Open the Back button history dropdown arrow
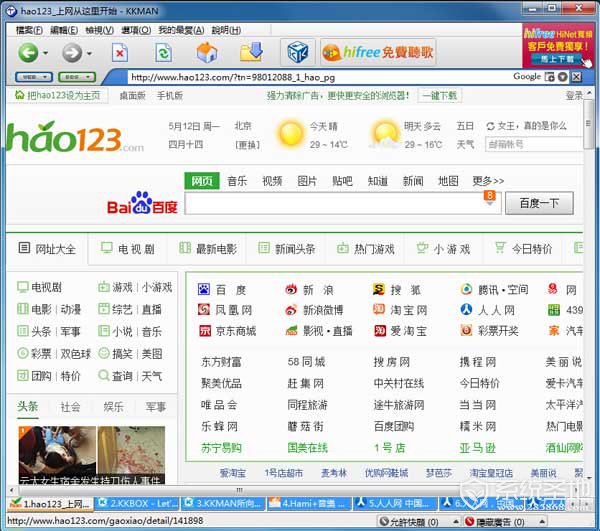Image resolution: width=600 pixels, height=531 pixels. coord(46,53)
